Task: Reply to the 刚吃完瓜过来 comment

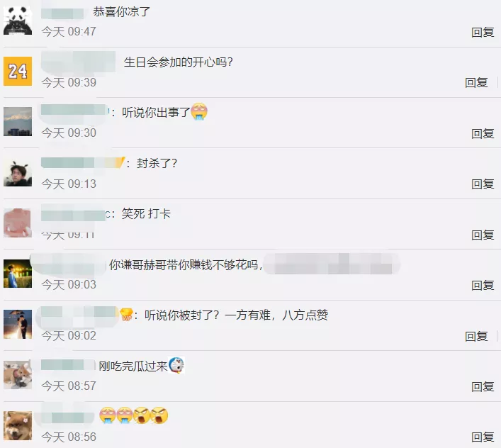Action: tap(483, 386)
